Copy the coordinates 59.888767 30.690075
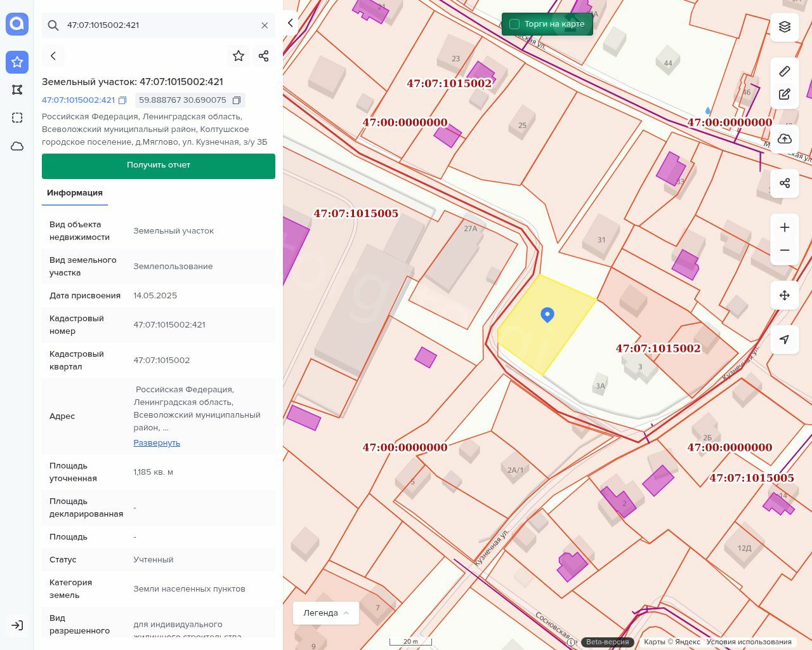Viewport: 812px width, 650px height. tap(237, 100)
